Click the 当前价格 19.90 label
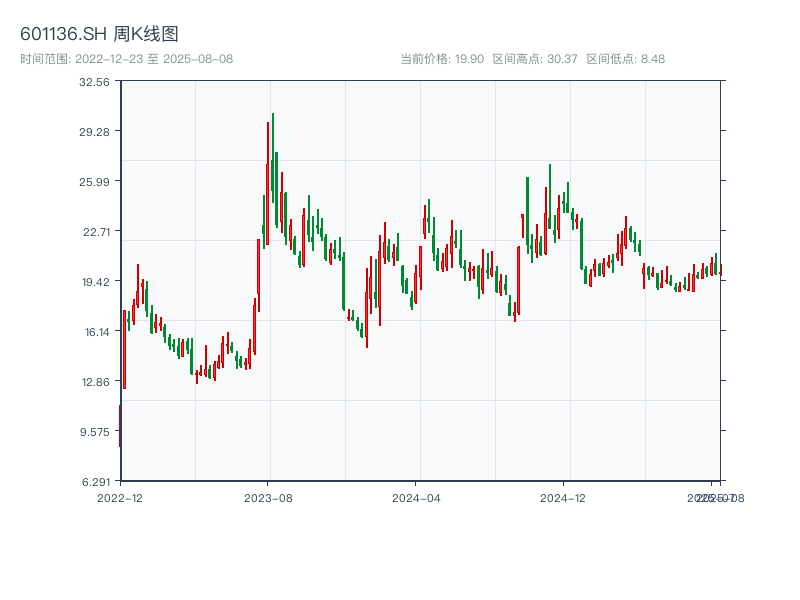Screen dimensions: 800x600 (442, 59)
